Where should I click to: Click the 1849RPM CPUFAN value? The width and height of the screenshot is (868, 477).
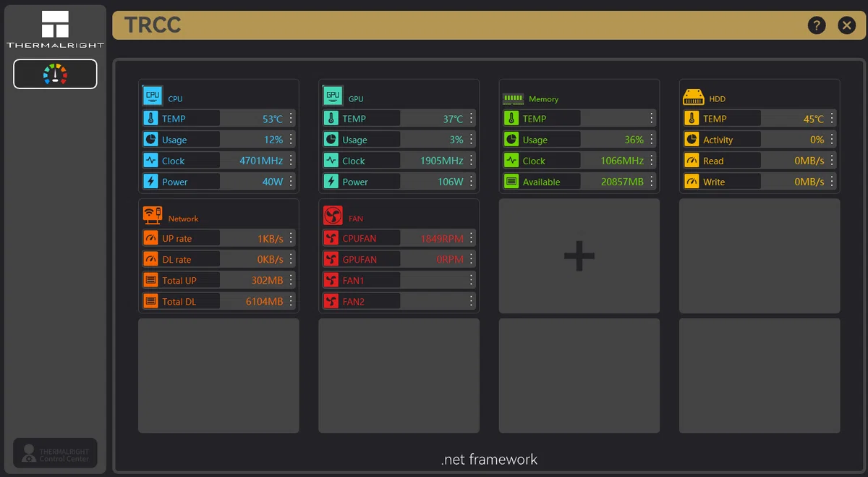click(x=442, y=238)
